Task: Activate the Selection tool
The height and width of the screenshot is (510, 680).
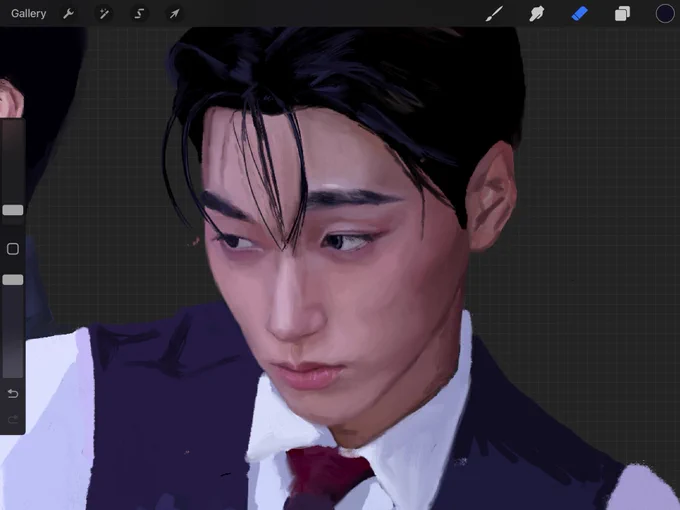Action: [139, 13]
